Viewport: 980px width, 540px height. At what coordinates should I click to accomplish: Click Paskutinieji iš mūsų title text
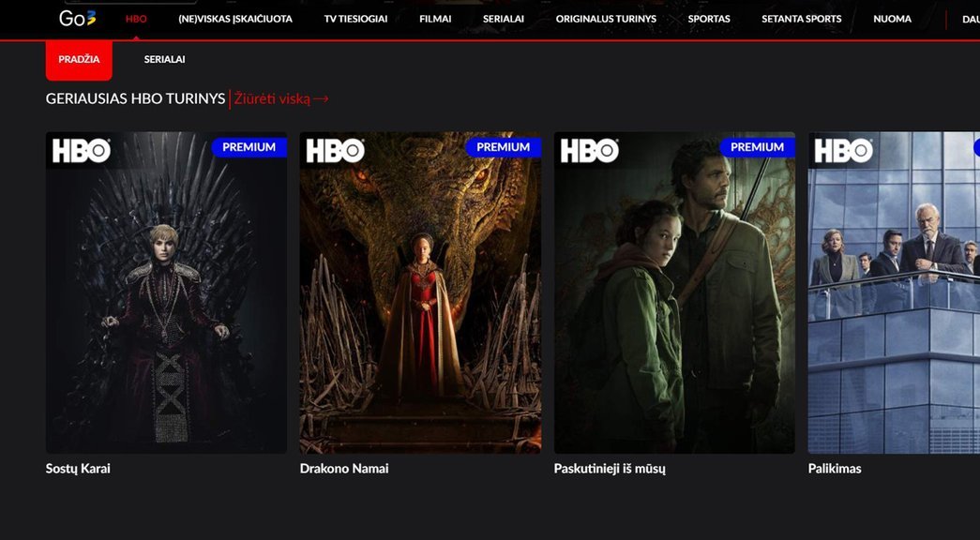click(x=610, y=468)
